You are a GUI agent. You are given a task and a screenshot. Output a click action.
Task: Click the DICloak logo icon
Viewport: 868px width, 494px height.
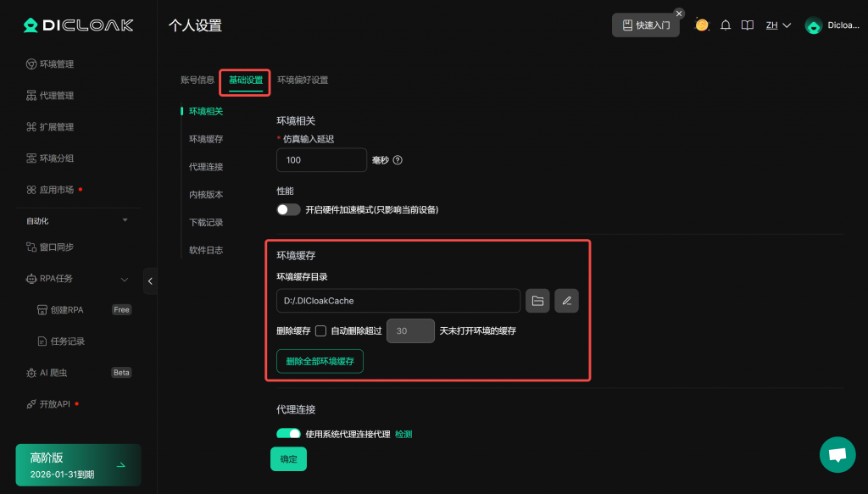[31, 25]
